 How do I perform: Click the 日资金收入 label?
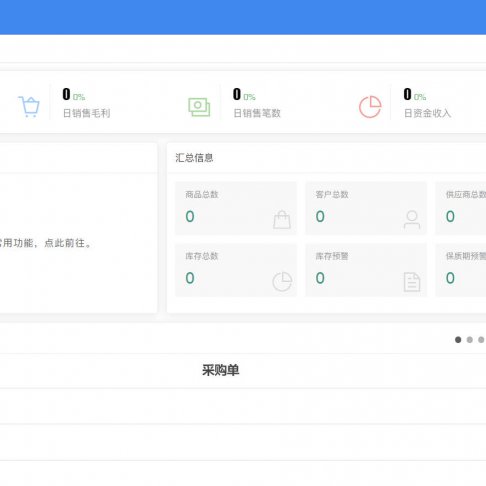click(x=428, y=113)
